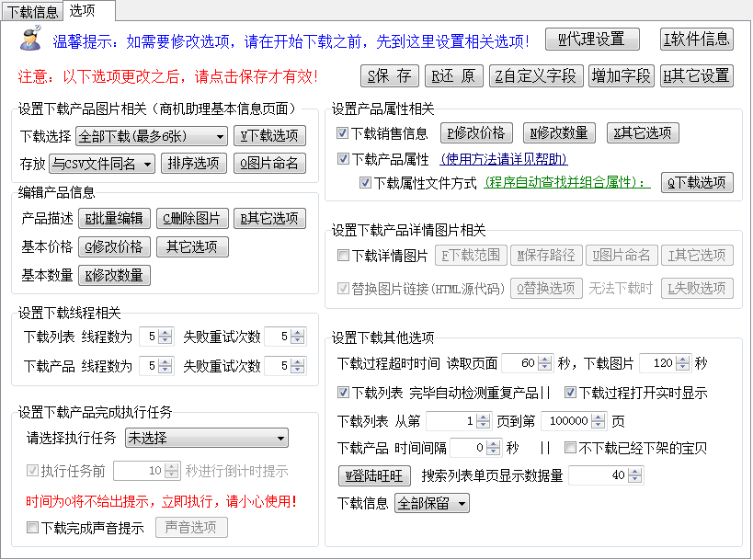Click the helper avatar icon beside 温馨提示
Image resolution: width=753 pixels, height=560 pixels.
[30, 39]
